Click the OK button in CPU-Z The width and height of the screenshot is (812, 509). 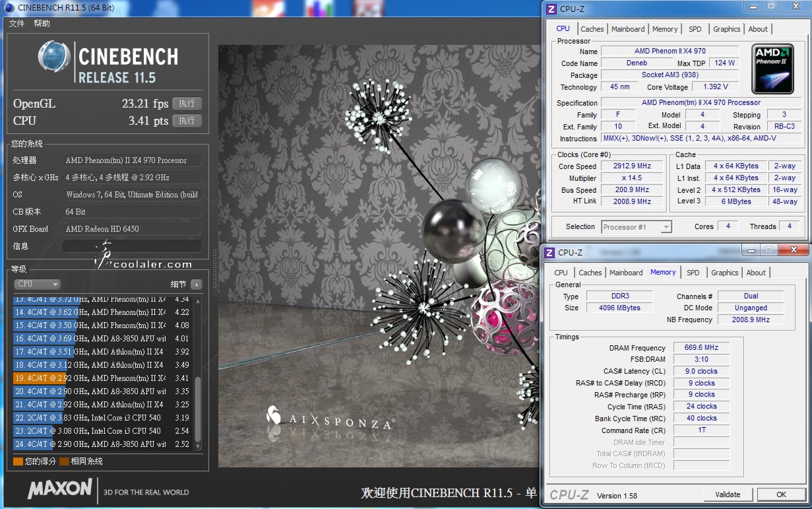pyautogui.click(x=781, y=494)
